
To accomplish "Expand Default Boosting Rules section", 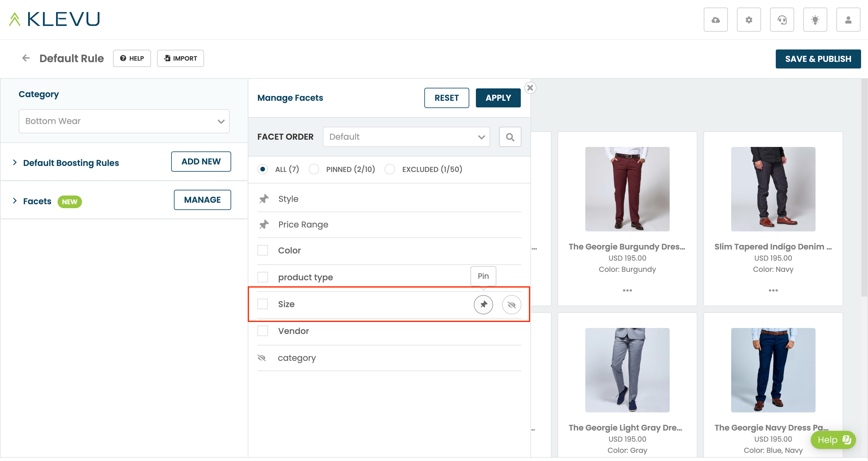I will (15, 163).
